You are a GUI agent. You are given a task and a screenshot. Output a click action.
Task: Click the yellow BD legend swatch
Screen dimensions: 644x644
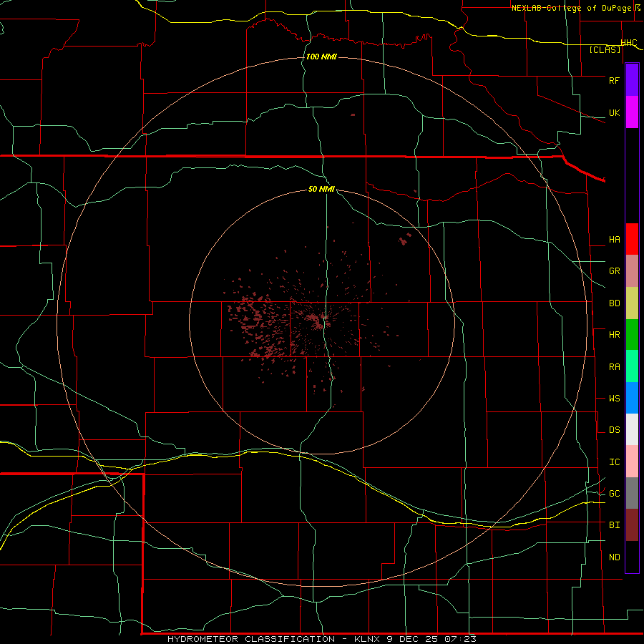point(632,303)
